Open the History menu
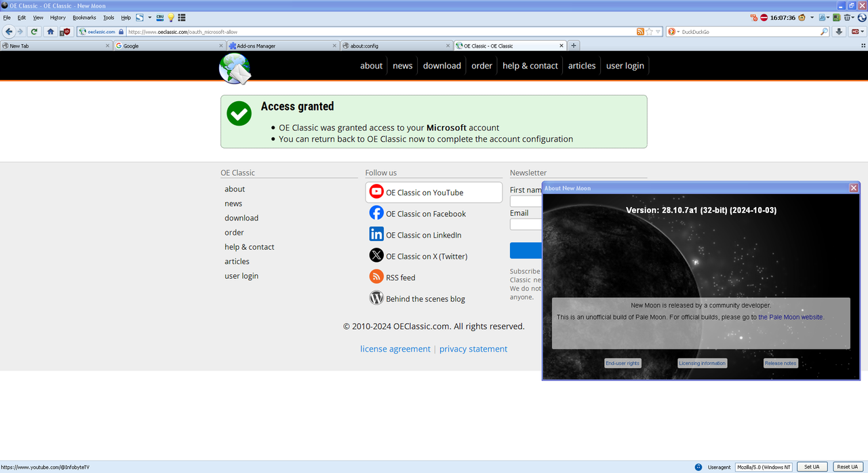The height and width of the screenshot is (473, 868). 58,18
